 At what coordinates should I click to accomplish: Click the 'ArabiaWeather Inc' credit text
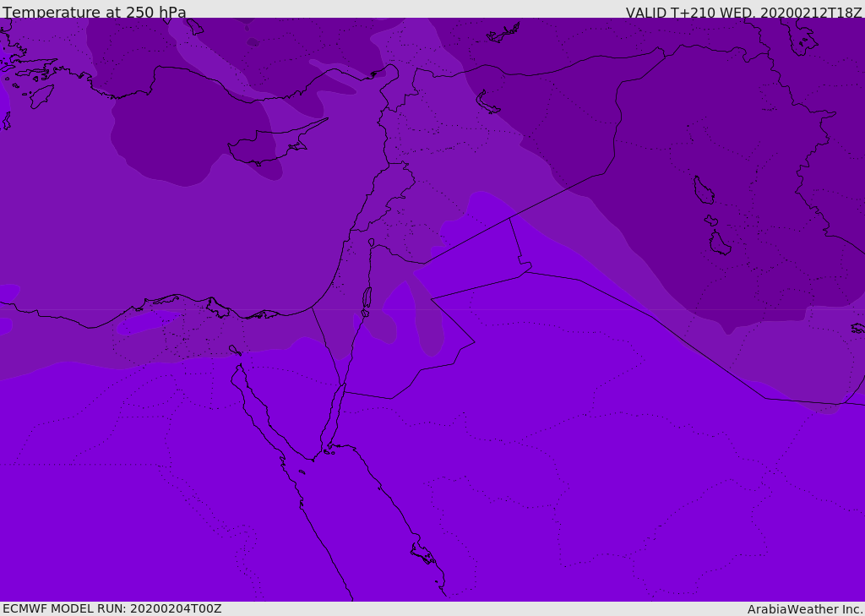(804, 609)
